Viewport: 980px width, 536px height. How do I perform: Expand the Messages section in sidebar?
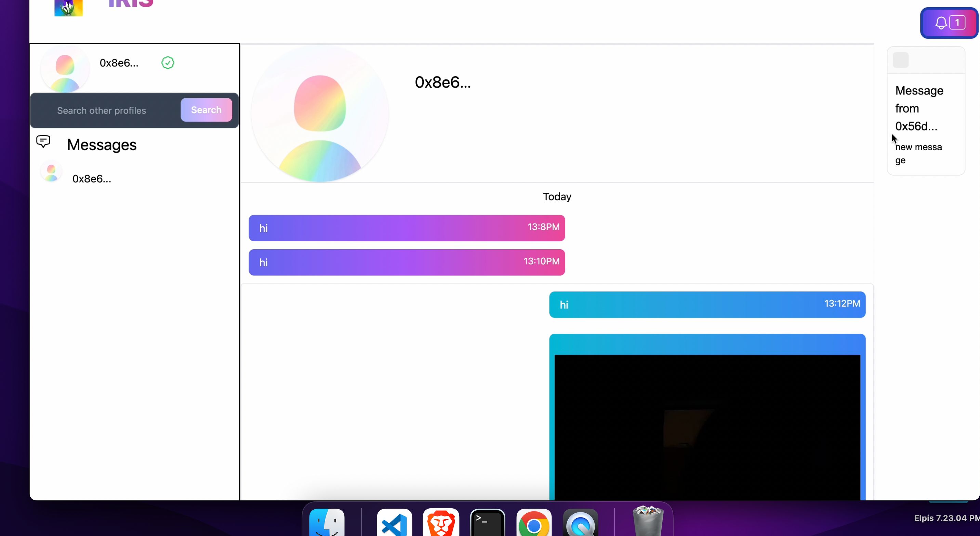click(102, 144)
